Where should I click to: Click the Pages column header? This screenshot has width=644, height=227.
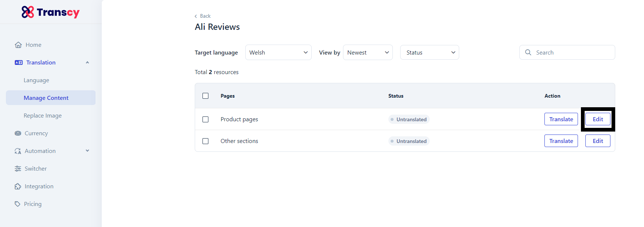pos(228,96)
